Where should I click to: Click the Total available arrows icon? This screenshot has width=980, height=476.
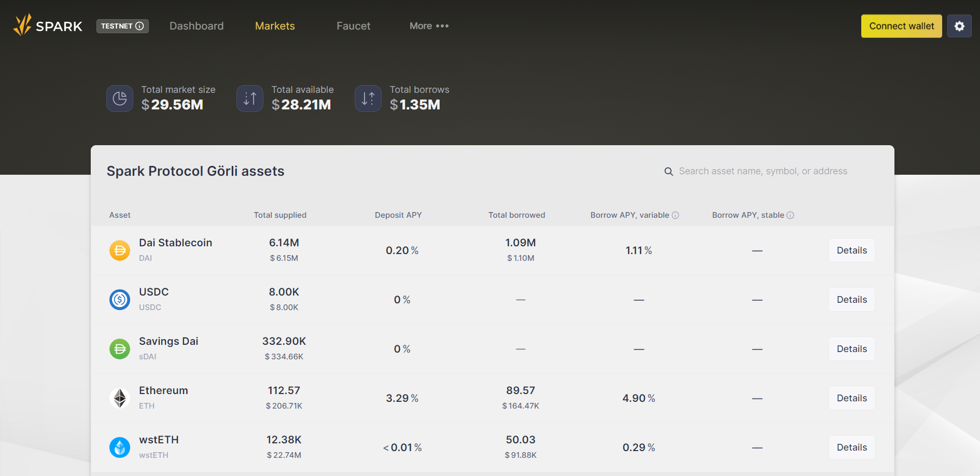(x=250, y=99)
